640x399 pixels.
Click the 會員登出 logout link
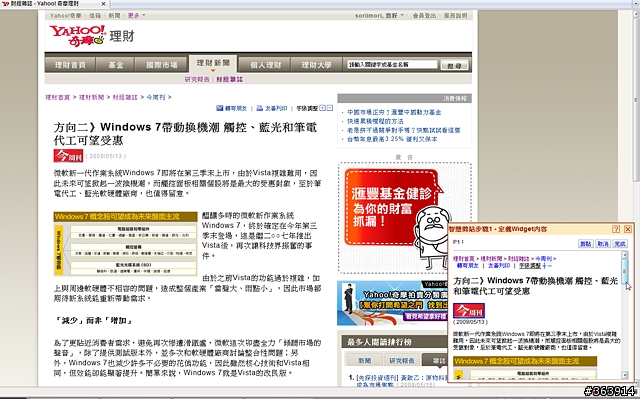click(x=424, y=16)
